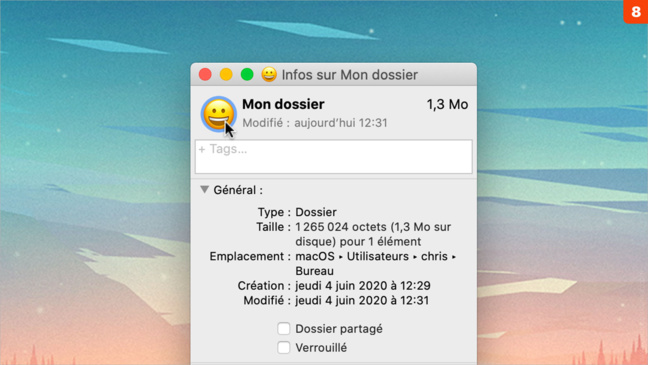Click the Bureau location text
Viewport: 648px width, 365px height.
314,271
